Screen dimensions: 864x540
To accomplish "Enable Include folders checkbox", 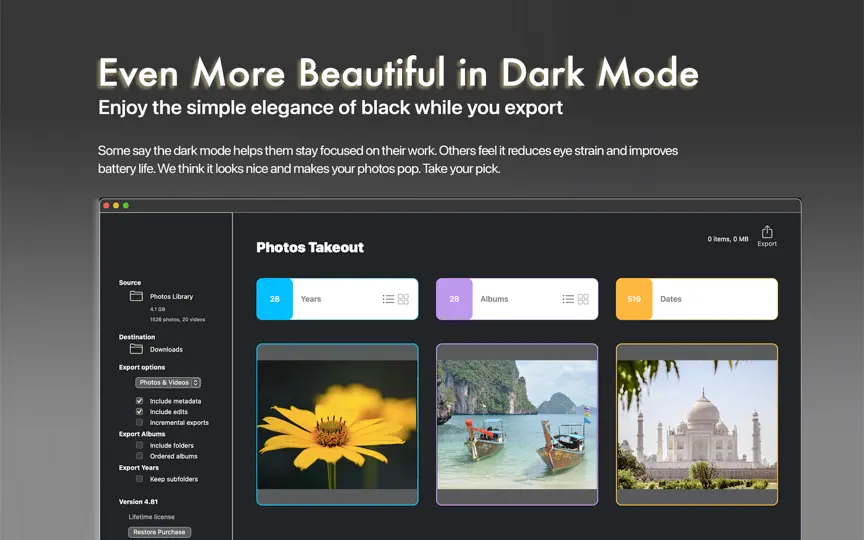I will coord(139,445).
